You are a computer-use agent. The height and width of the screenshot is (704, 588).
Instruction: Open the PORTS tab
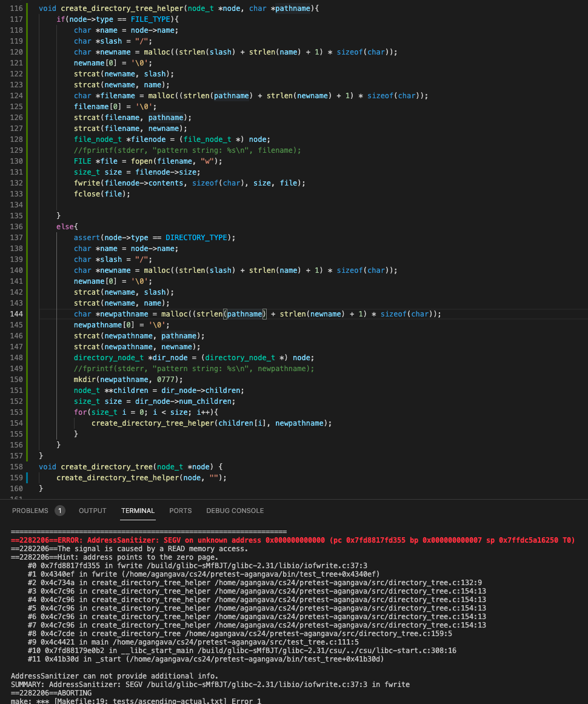[180, 511]
